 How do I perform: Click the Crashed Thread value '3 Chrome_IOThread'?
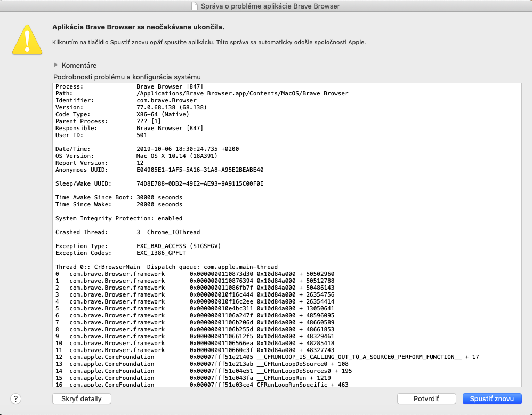coord(168,232)
